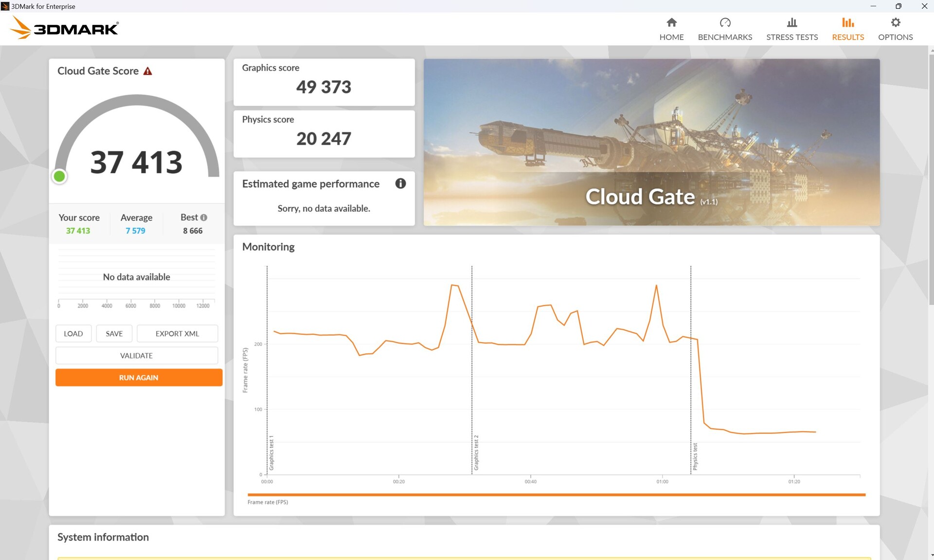This screenshot has height=560, width=934.
Task: Click the vertical scrollbar thumb
Action: 931,179
